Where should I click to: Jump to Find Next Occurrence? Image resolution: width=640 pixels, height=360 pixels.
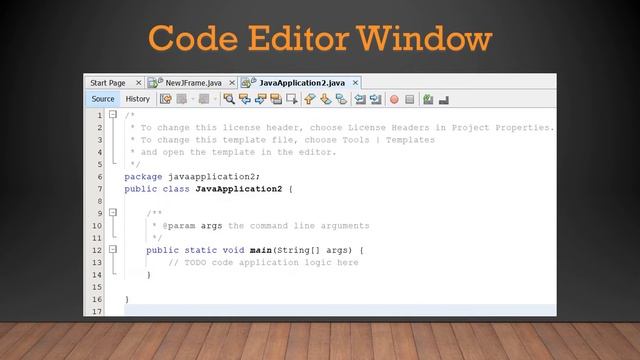260,99
